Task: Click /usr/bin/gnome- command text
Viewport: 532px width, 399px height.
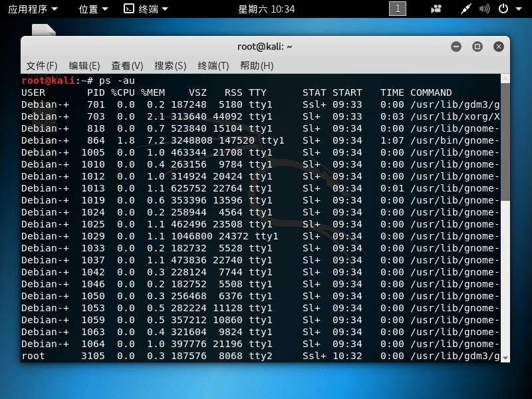Action: pos(455,140)
